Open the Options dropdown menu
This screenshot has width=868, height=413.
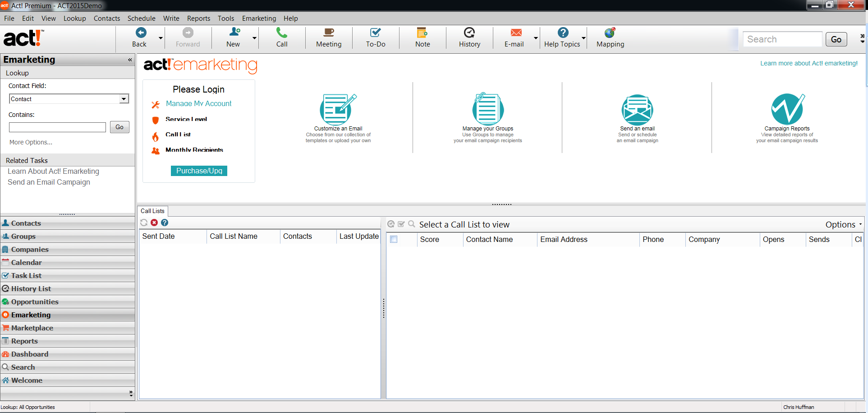point(843,224)
